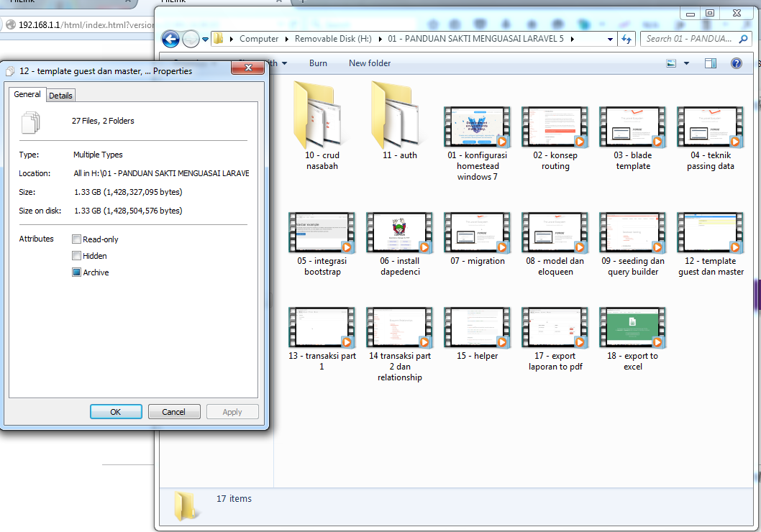
Task: Click the Size on disk value text
Action: 128,211
